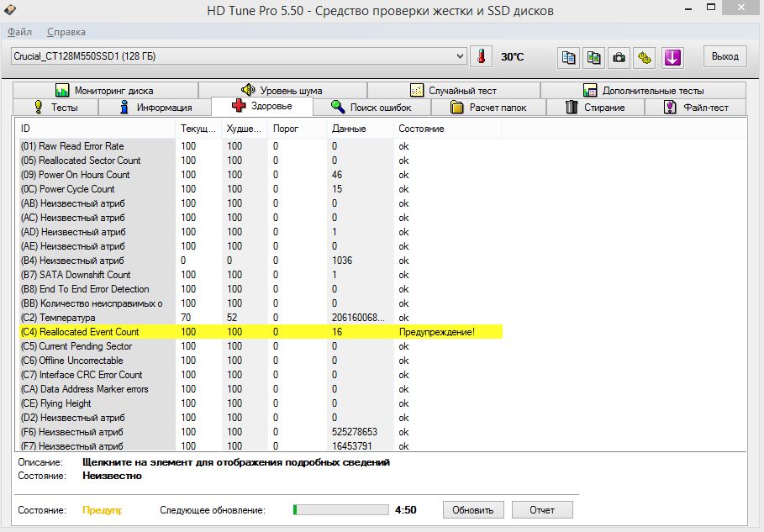Select the (C6) Offline Uncorrectable row

pyautogui.click(x=259, y=361)
